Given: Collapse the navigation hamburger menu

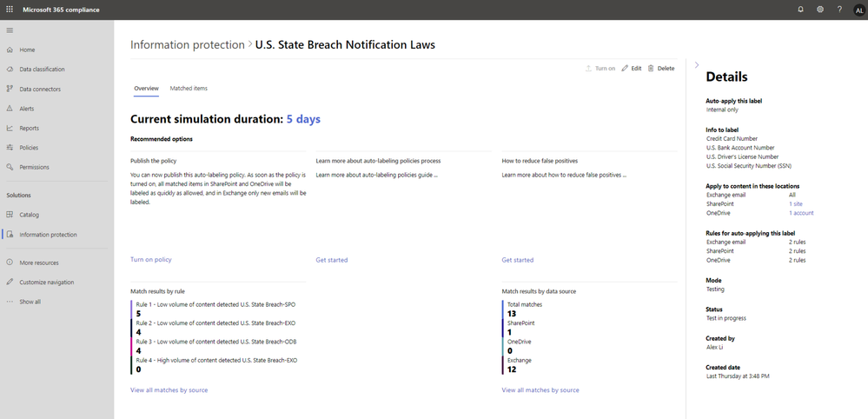Looking at the screenshot, I should coord(10,30).
